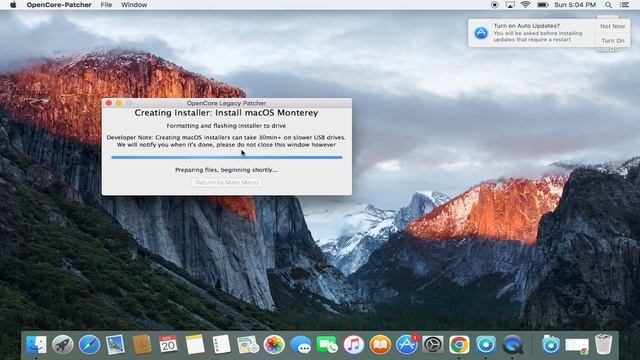Click the Sun 5:04 PM clock
This screenshot has width=640, height=360.
pos(575,5)
